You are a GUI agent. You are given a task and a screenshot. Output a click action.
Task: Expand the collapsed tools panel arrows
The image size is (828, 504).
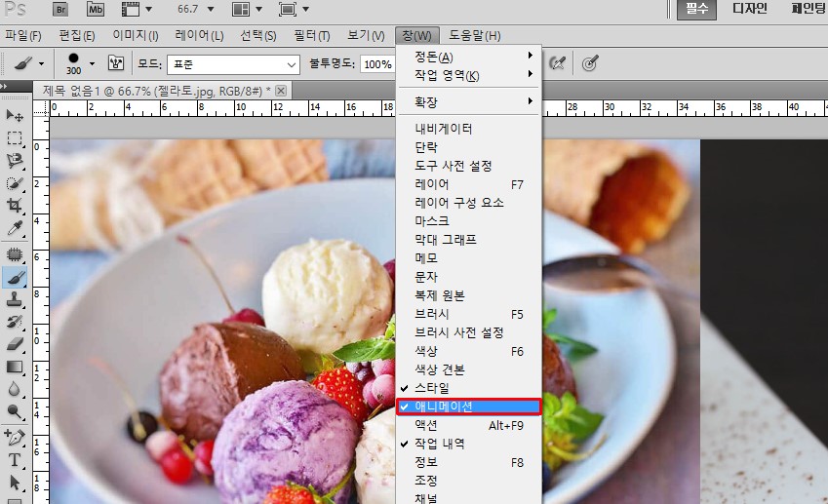pyautogui.click(x=4, y=86)
